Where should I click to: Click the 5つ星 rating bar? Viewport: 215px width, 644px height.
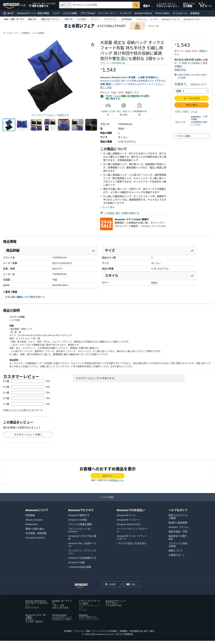tap(28, 381)
